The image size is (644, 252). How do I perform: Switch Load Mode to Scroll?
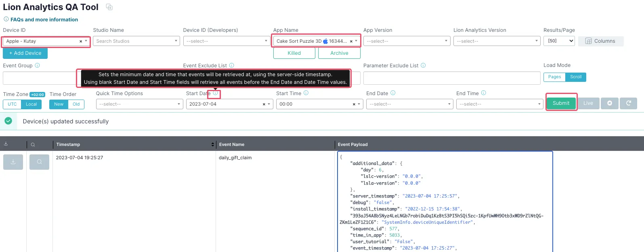click(576, 77)
